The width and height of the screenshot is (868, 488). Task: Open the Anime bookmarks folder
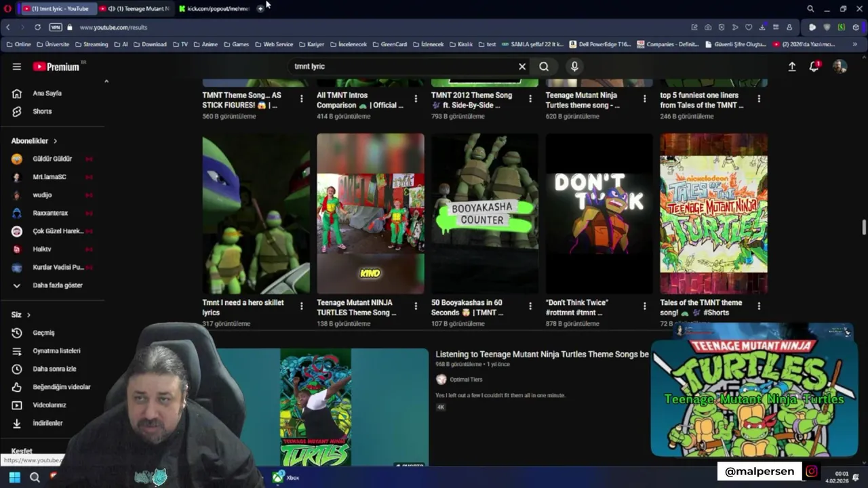coord(205,44)
